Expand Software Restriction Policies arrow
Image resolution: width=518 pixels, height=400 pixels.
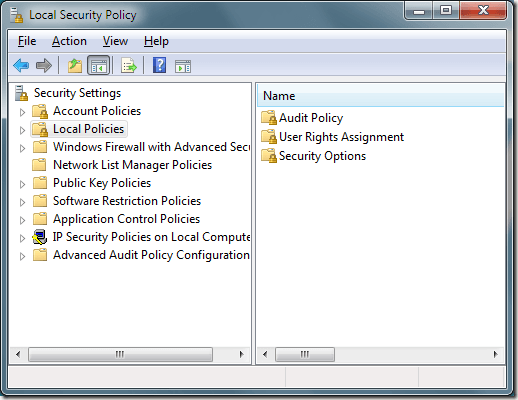[x=22, y=202]
